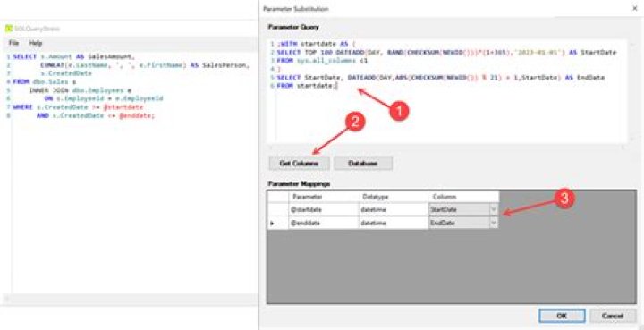The width and height of the screenshot is (644, 330).
Task: Click the Column header in mappings grid
Action: pyautogui.click(x=463, y=197)
